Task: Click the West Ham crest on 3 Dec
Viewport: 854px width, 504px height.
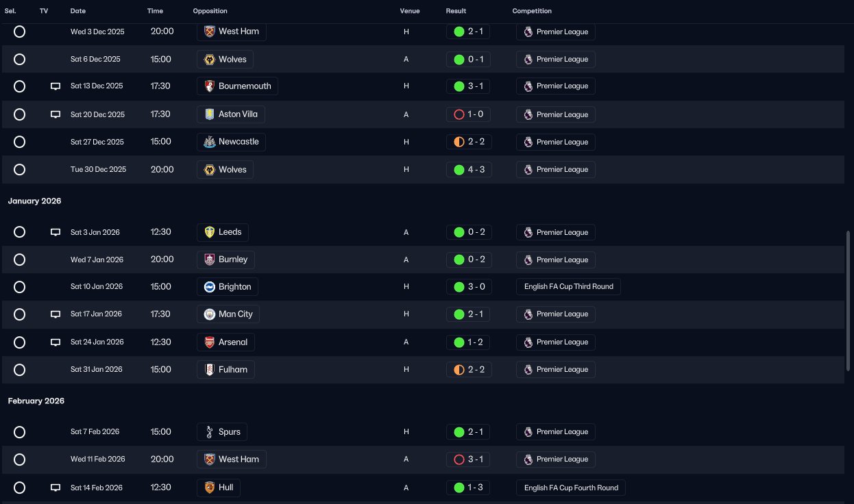Action: pos(210,32)
